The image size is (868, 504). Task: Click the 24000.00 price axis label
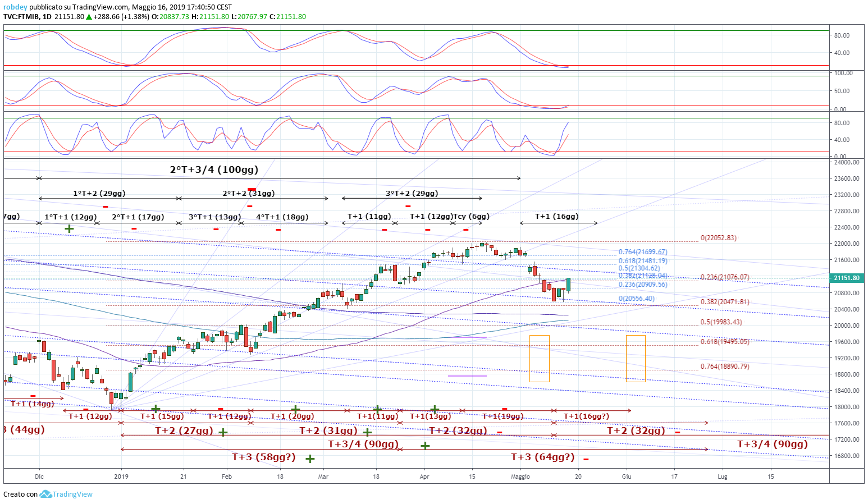pos(847,162)
